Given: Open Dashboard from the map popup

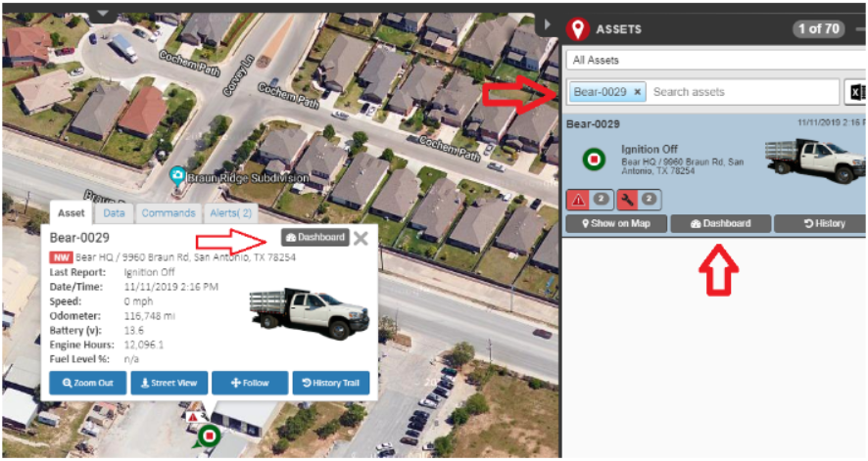Looking at the screenshot, I should (315, 237).
